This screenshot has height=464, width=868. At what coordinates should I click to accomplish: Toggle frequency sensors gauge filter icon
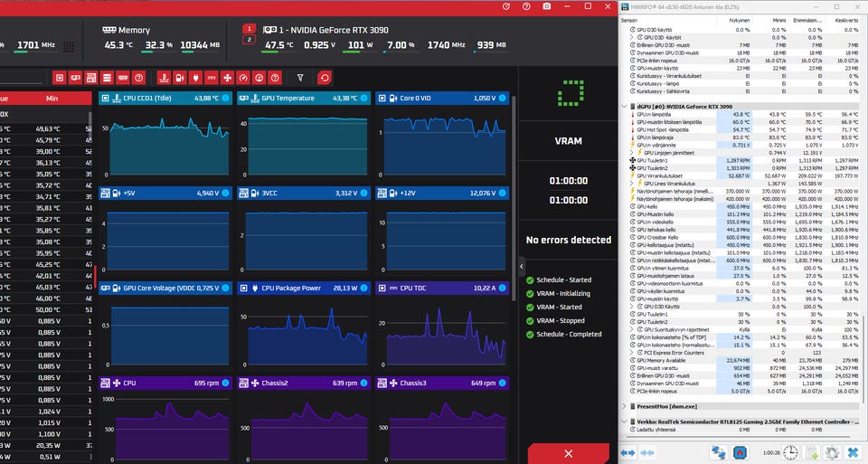coord(243,78)
